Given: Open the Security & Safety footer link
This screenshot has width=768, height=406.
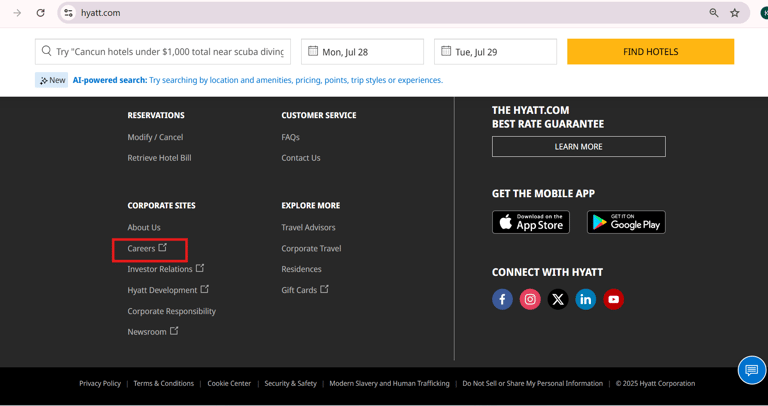Looking at the screenshot, I should click(290, 383).
